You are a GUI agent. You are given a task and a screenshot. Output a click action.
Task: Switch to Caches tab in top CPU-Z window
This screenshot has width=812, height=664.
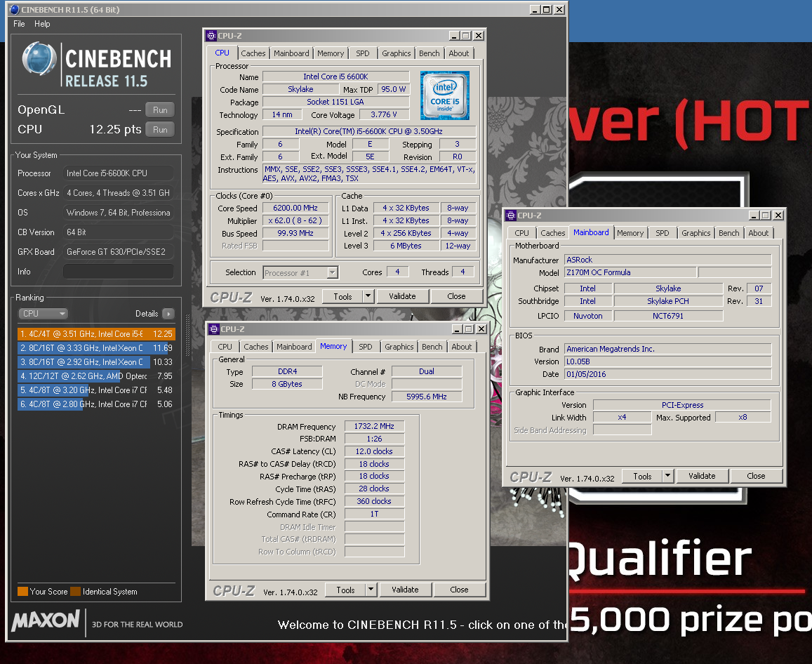(x=253, y=53)
